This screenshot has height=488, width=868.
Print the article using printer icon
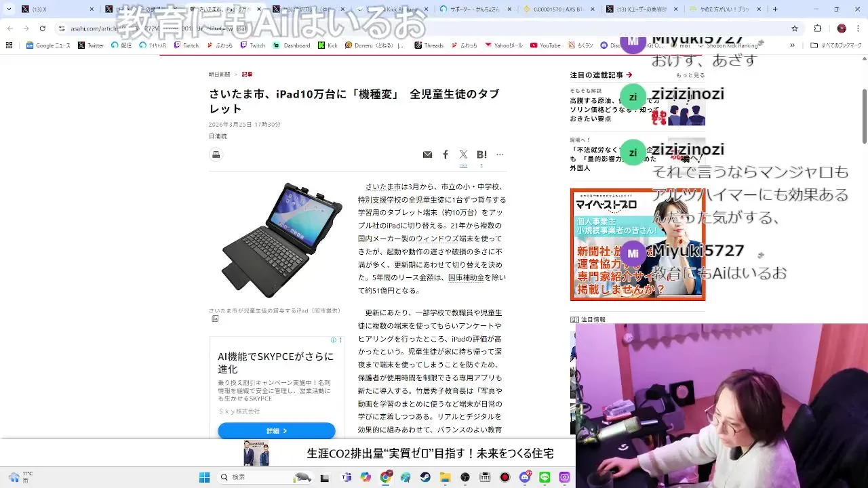(216, 155)
